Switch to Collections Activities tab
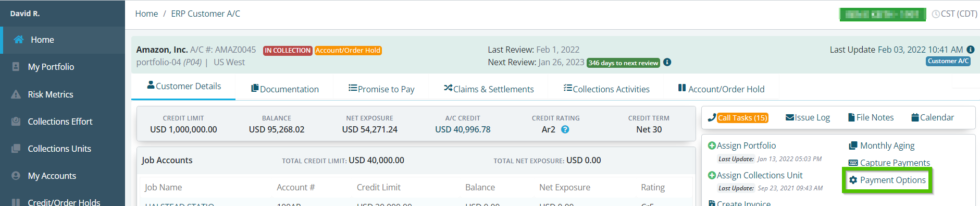 click(x=606, y=89)
